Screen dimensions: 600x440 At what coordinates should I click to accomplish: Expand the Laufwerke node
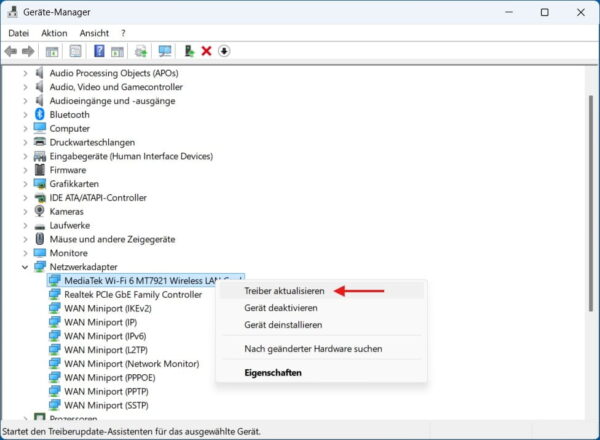coord(25,225)
